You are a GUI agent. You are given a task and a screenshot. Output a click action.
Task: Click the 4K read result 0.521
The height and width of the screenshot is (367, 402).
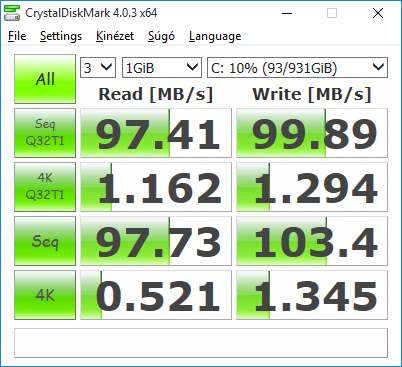[156, 295]
